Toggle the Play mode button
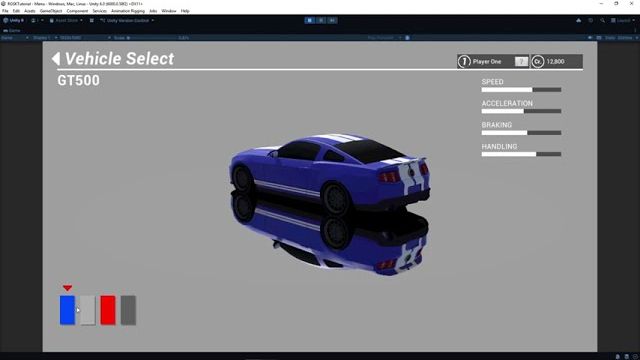The width and height of the screenshot is (640, 360). click(309, 20)
